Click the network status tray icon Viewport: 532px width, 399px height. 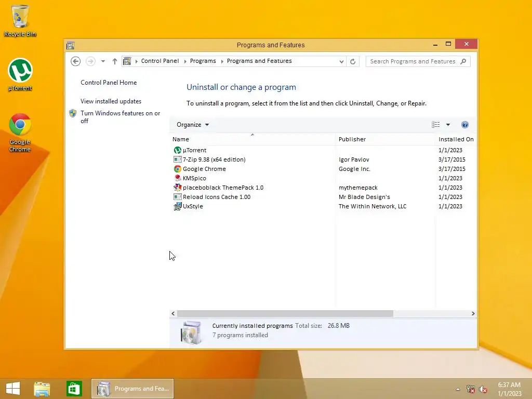[x=471, y=389]
